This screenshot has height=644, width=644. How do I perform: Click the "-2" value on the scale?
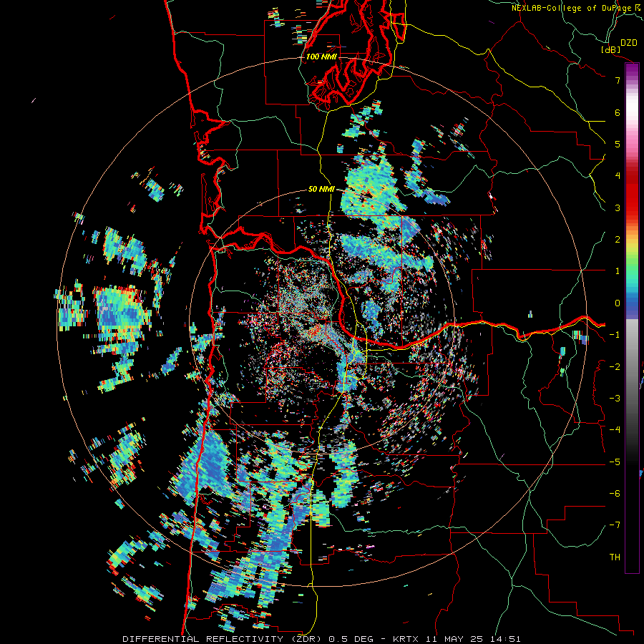[x=615, y=367]
